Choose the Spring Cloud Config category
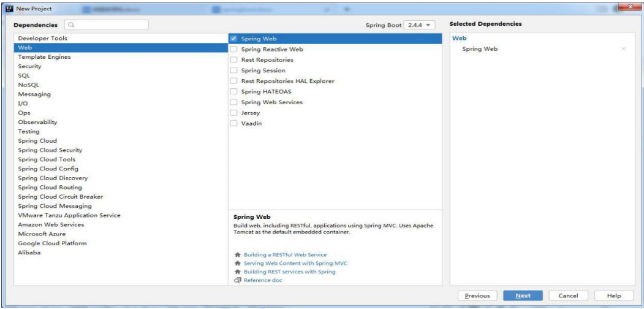This screenshot has height=309, width=644. [x=121, y=169]
